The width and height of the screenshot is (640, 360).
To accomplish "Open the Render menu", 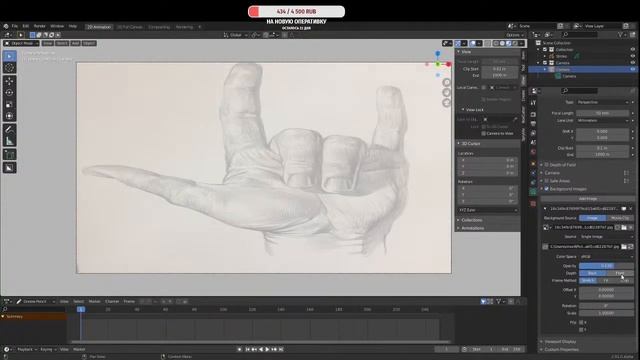I will [40, 26].
